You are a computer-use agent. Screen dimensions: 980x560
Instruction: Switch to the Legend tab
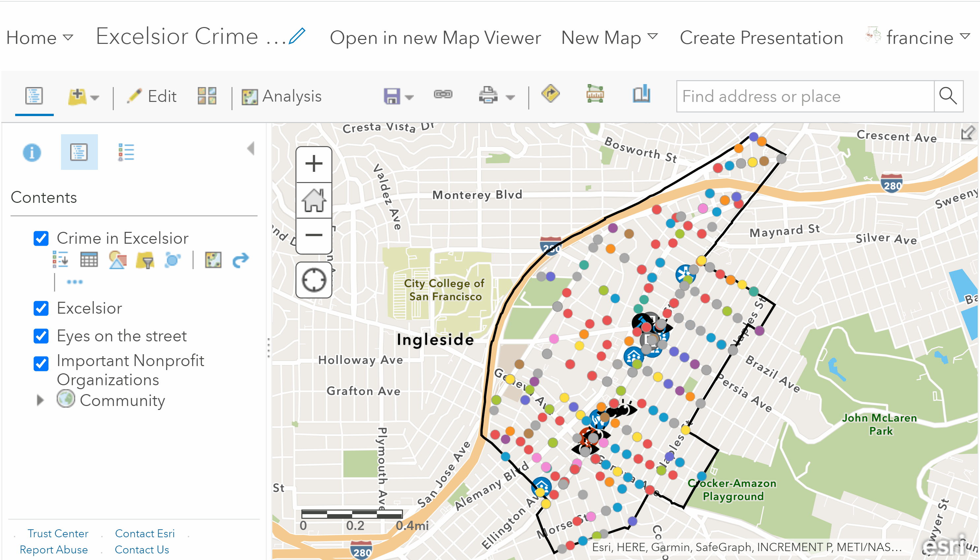coord(126,153)
